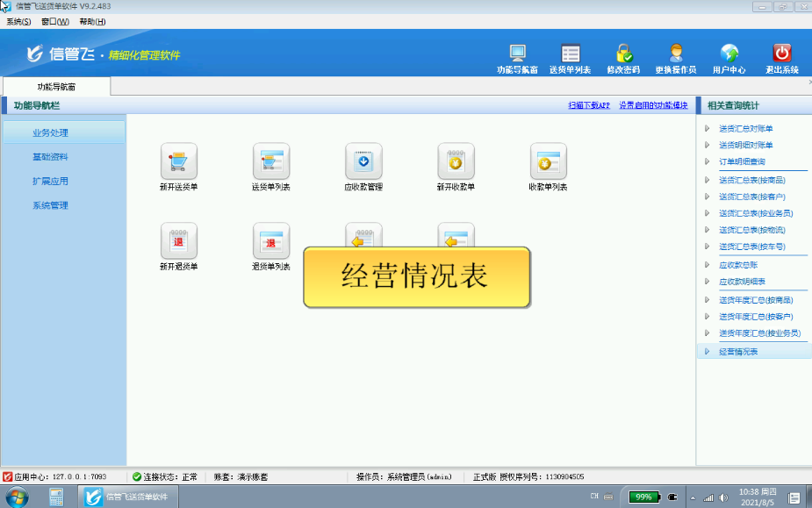Open the 送货单列表 icon in main panel
The height and width of the screenshot is (508, 812).
(270, 162)
